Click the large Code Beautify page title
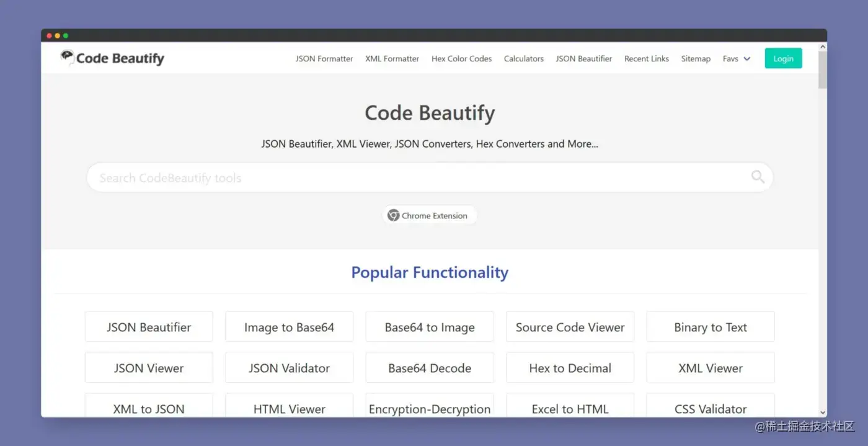The height and width of the screenshot is (446, 868). click(430, 113)
